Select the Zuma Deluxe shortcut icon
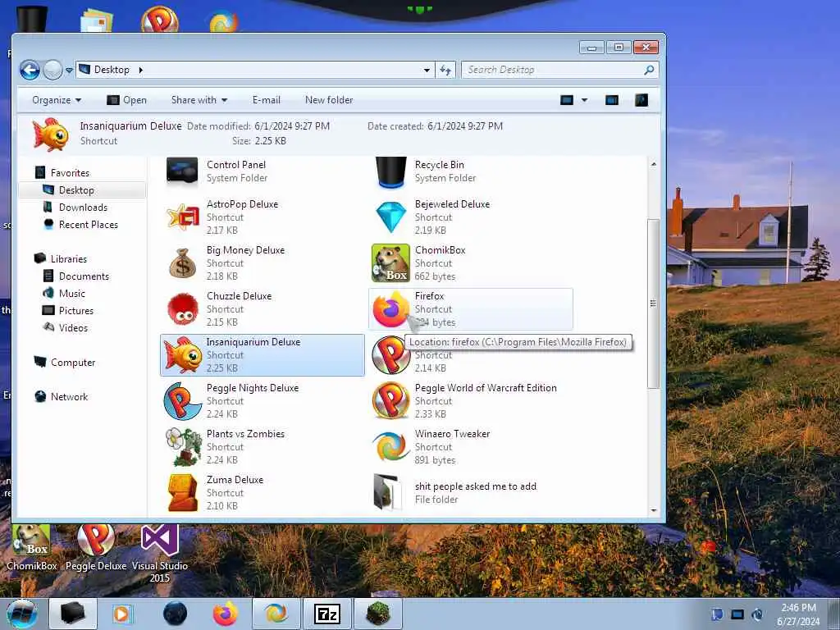 pyautogui.click(x=182, y=493)
